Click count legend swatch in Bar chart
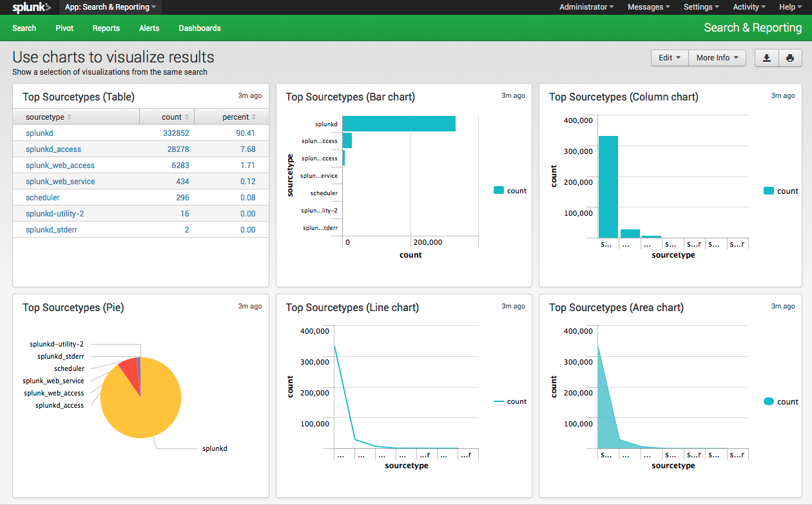Image resolution: width=812 pixels, height=505 pixels. [499, 191]
